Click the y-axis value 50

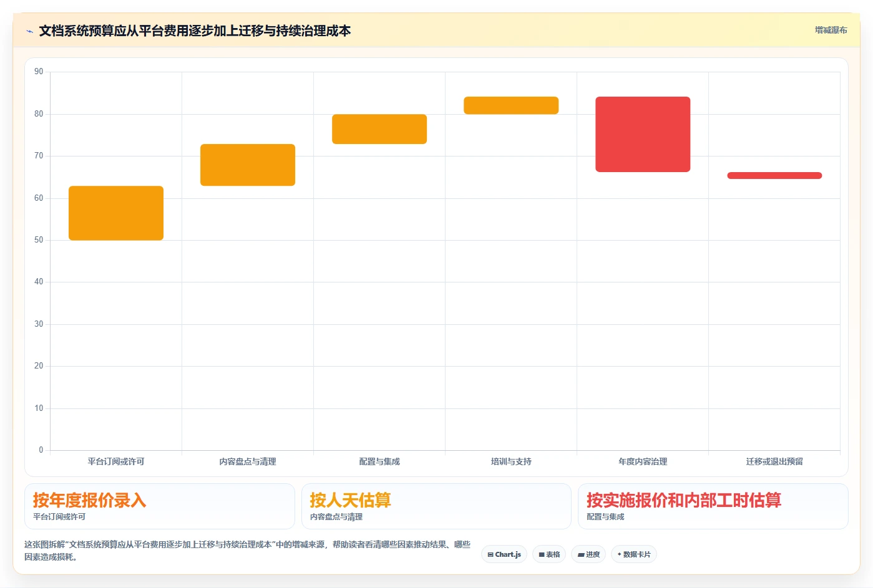pos(39,240)
